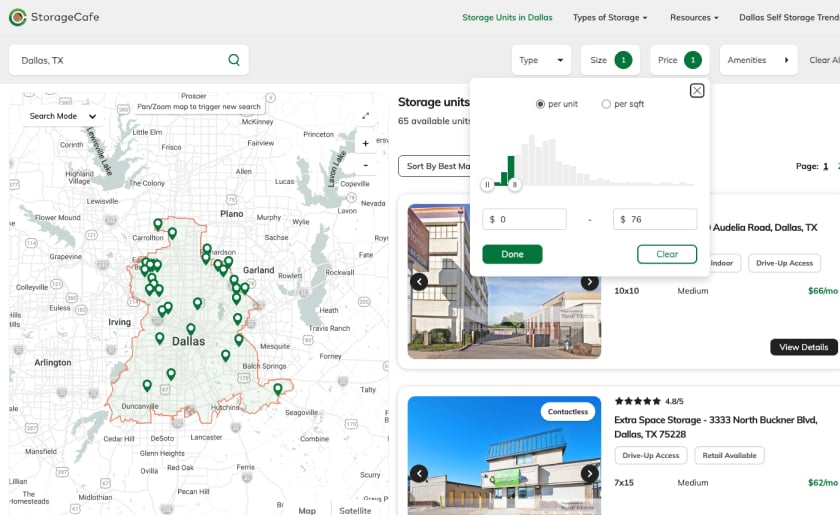Close the price filter popup

click(696, 91)
